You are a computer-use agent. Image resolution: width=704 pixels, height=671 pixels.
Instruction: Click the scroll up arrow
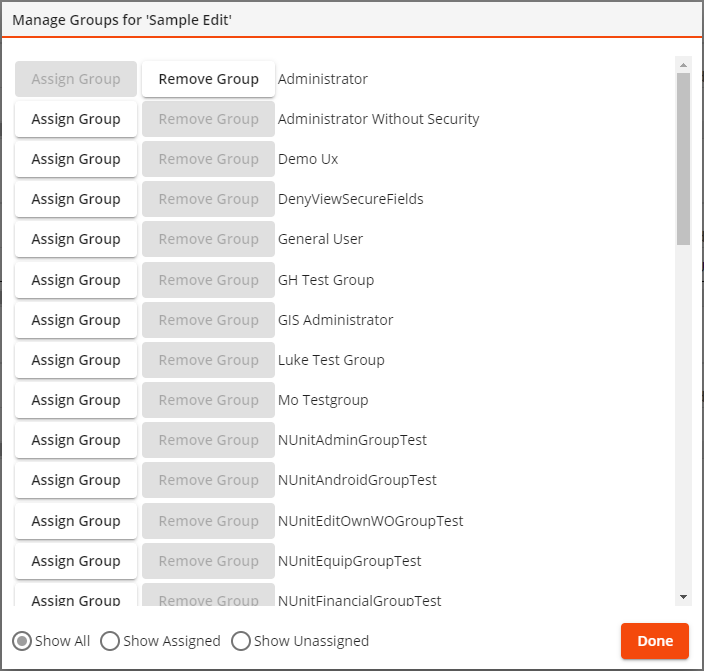684,63
